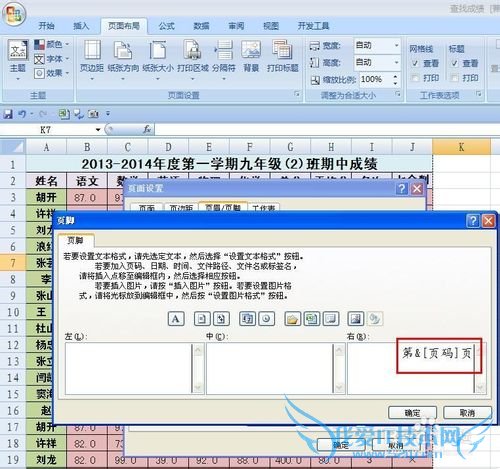500x469 pixels.
Task: Open the 宽度 width dropdown
Action: pyautogui.click(x=396, y=45)
